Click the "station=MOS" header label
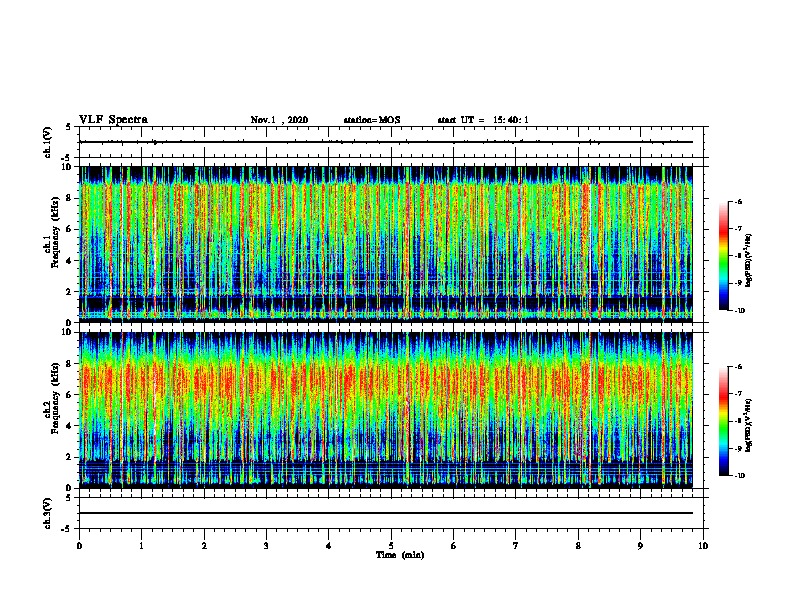This screenshot has width=792, height=612. 372,120
